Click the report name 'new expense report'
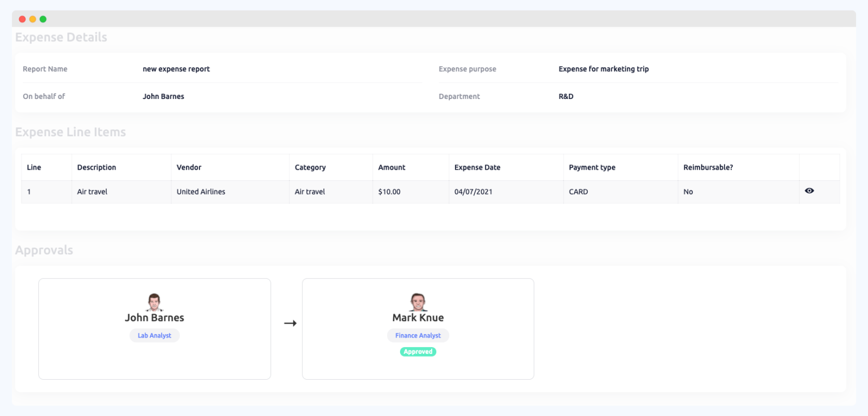868x416 pixels. pos(176,68)
